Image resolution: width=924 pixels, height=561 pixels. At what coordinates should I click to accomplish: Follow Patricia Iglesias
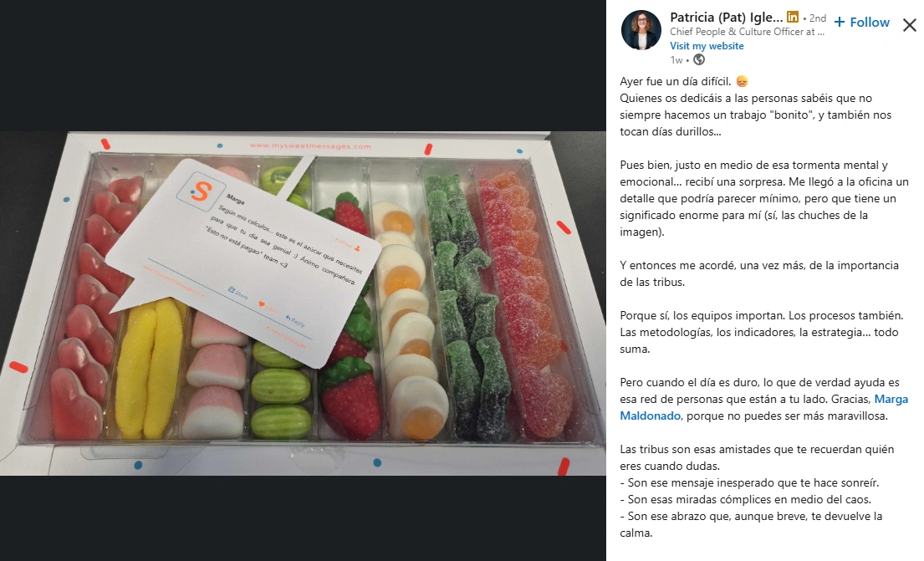[x=861, y=23]
